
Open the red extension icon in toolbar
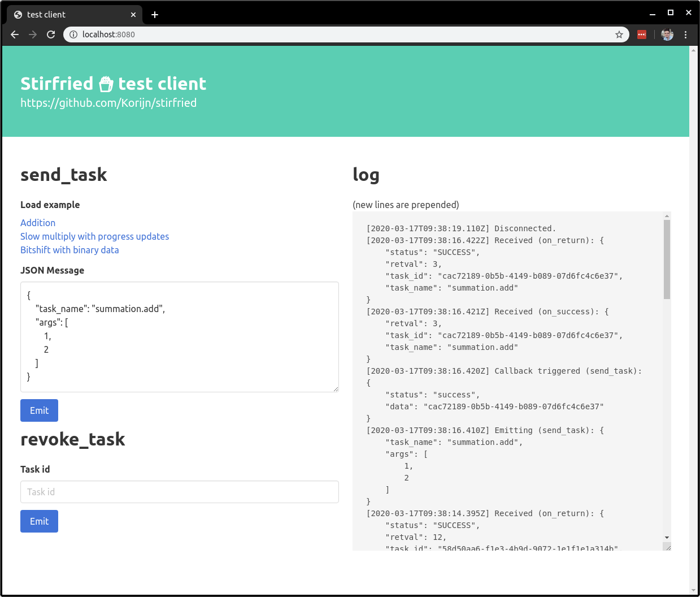point(642,34)
